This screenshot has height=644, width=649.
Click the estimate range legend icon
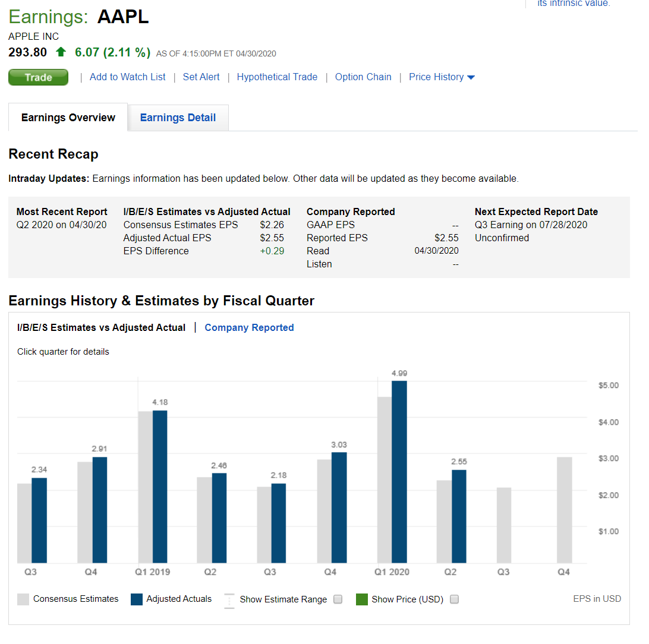(x=229, y=601)
